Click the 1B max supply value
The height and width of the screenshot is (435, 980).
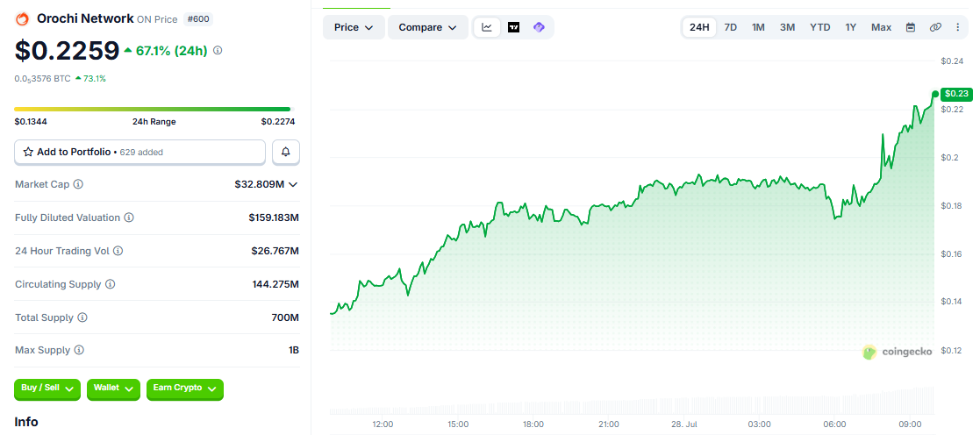pyautogui.click(x=294, y=350)
